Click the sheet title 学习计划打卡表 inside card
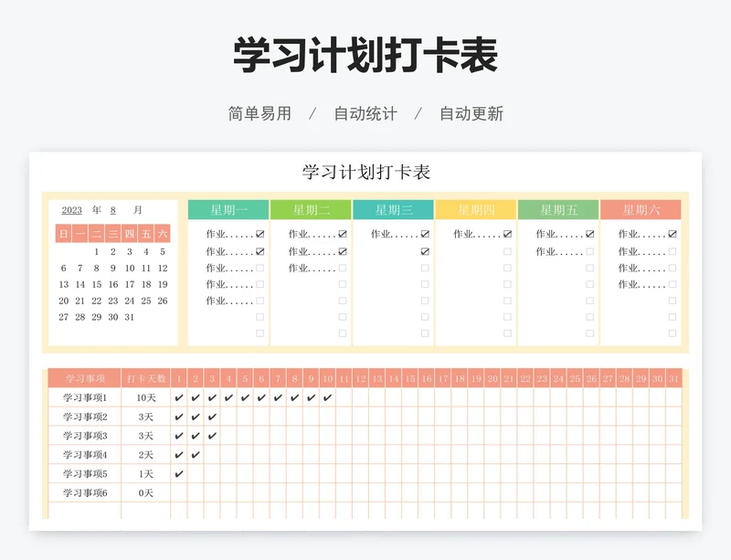Screen dimensions: 731x560 click(366, 172)
